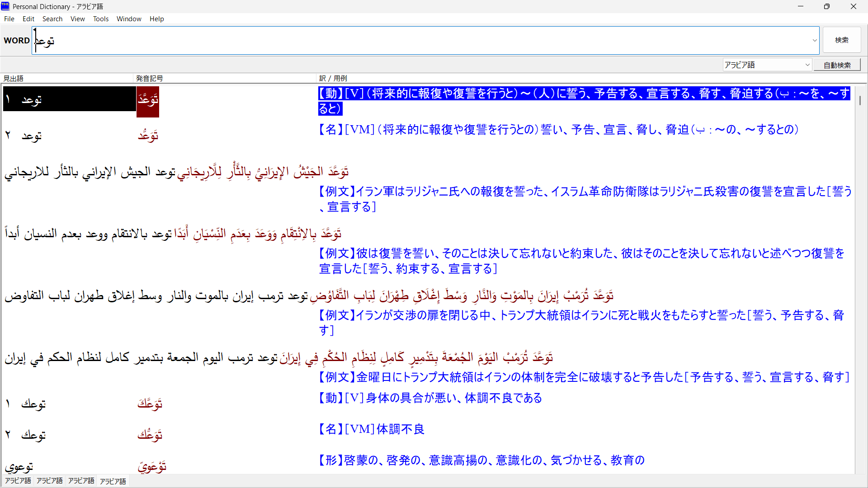
Task: Open the Help menu
Action: tap(156, 19)
